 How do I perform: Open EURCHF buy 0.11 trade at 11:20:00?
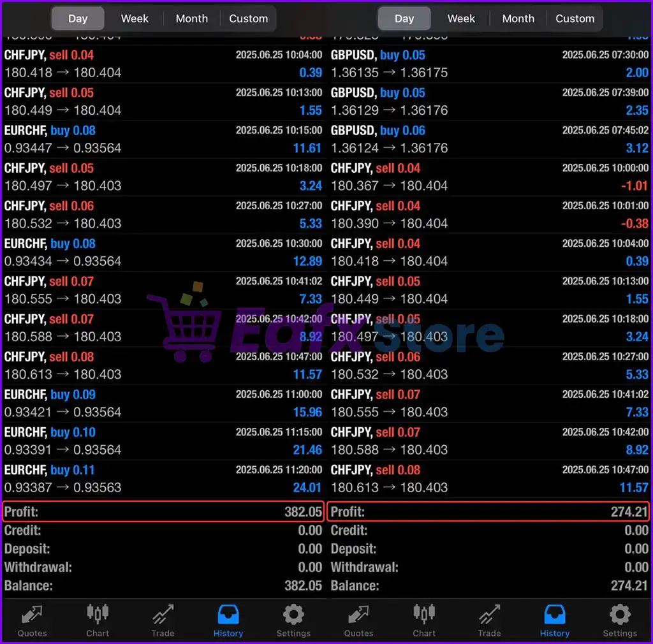[163, 479]
